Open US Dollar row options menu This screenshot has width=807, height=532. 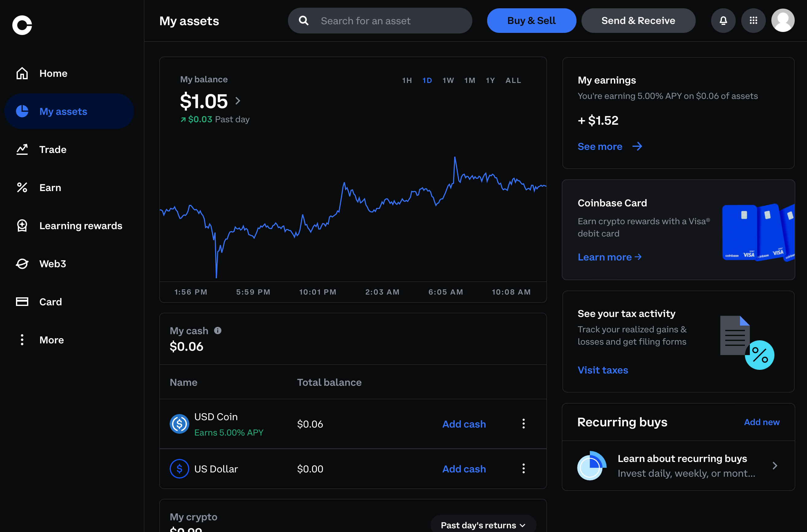[524, 468]
